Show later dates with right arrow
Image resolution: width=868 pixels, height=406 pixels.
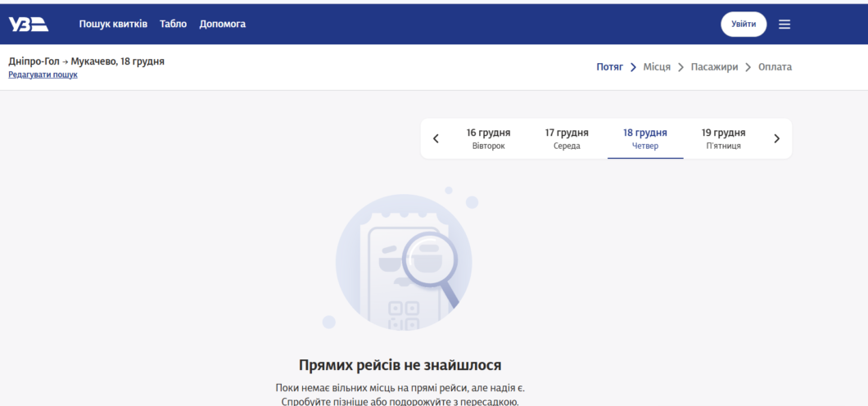click(776, 139)
